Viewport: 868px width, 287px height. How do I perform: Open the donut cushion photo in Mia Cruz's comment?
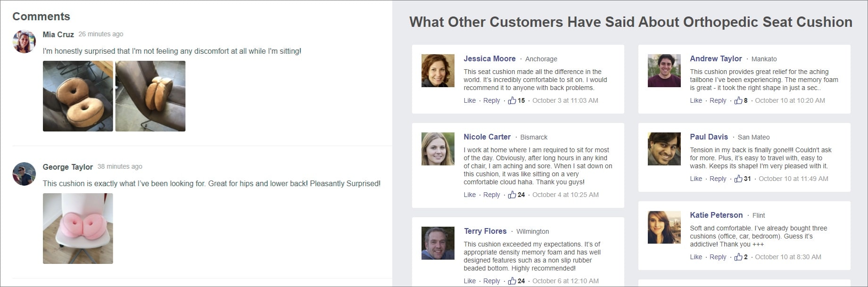78,96
